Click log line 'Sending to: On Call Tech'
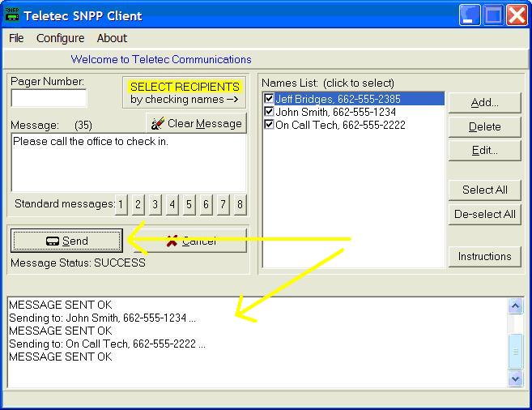The height and width of the screenshot is (410, 532). (x=107, y=344)
